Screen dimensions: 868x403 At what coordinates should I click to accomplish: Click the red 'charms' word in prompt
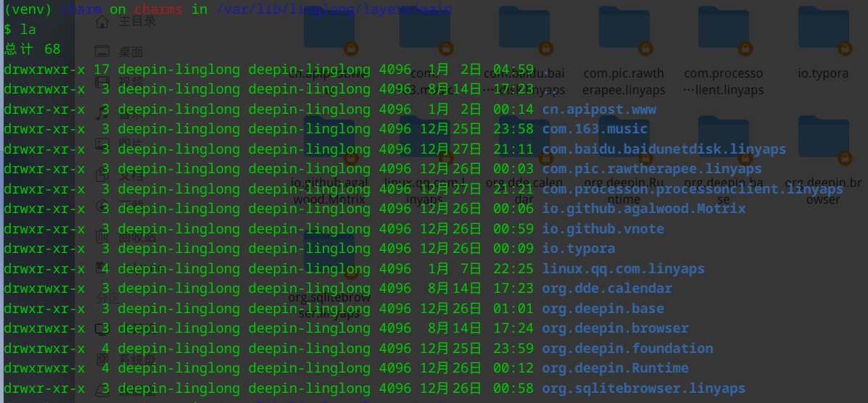(159, 10)
